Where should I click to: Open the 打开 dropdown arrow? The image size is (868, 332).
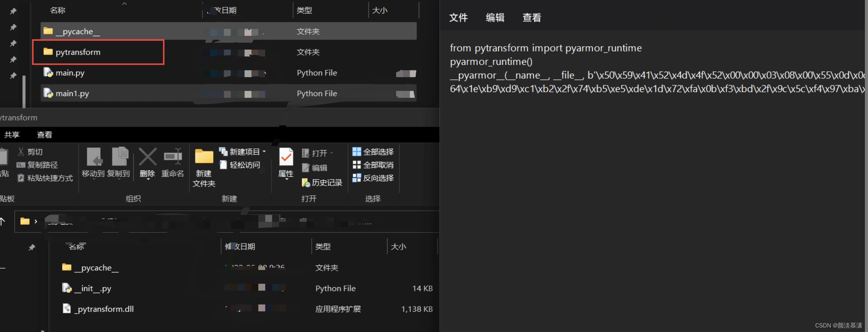pyautogui.click(x=331, y=153)
